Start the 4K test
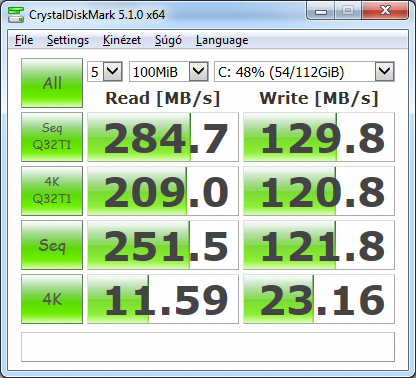Viewport: 416px width, 378px height. (52, 299)
